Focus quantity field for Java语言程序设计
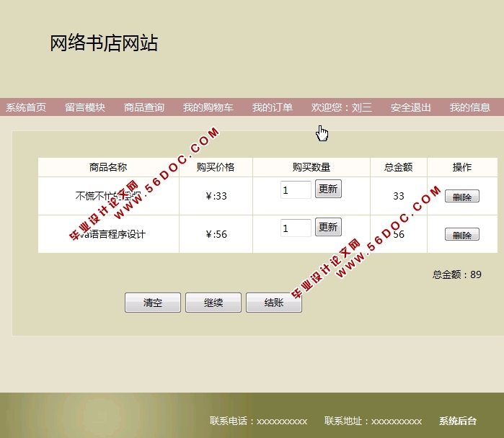504x438 pixels. pos(296,228)
